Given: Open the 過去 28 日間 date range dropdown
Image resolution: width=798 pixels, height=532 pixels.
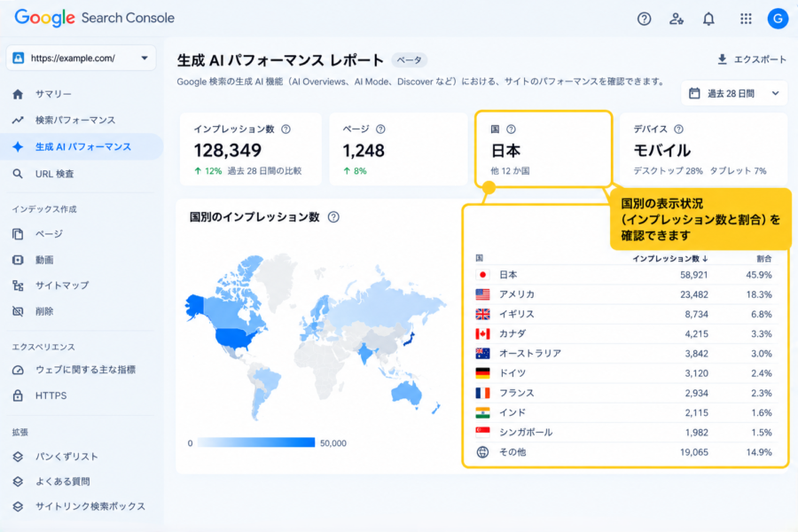Looking at the screenshot, I should 734,93.
